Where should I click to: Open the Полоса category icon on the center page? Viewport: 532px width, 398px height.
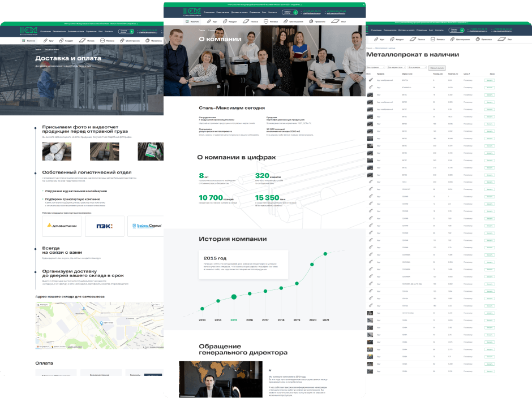[246, 21]
